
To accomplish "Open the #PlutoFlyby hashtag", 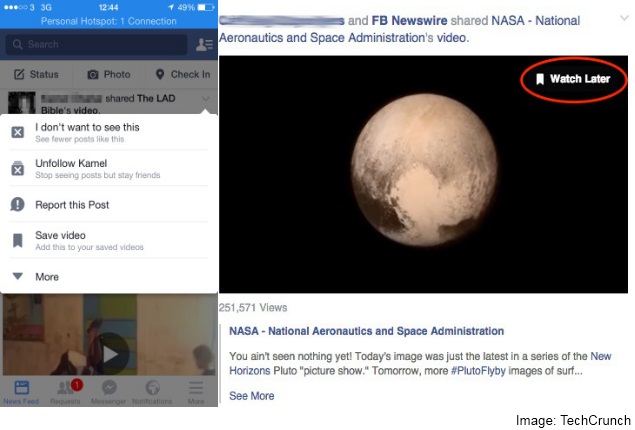I will click(x=478, y=371).
